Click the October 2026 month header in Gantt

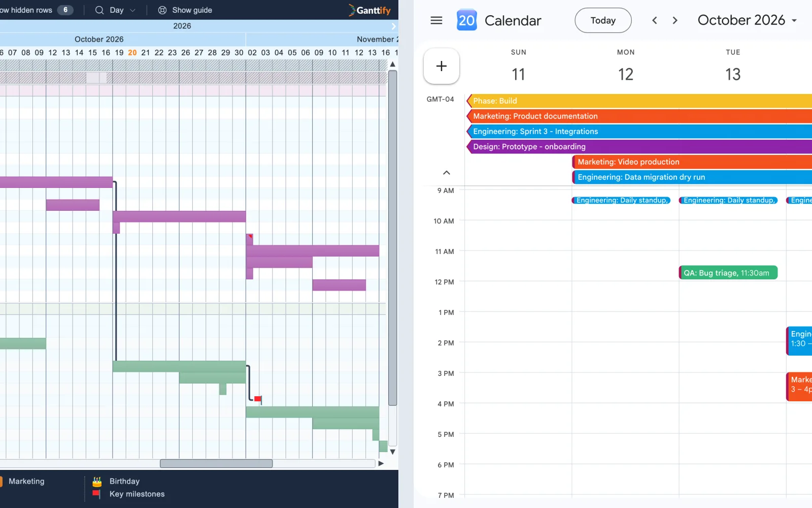click(x=99, y=39)
